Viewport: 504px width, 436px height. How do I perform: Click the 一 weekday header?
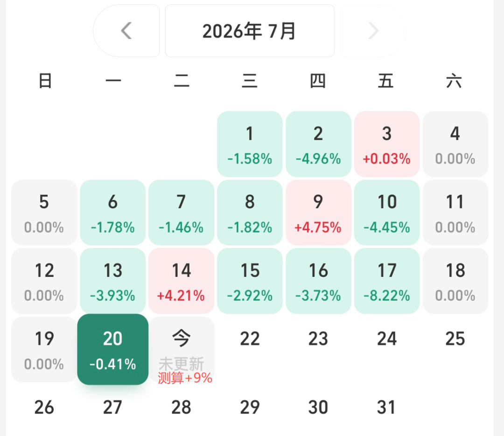113,81
